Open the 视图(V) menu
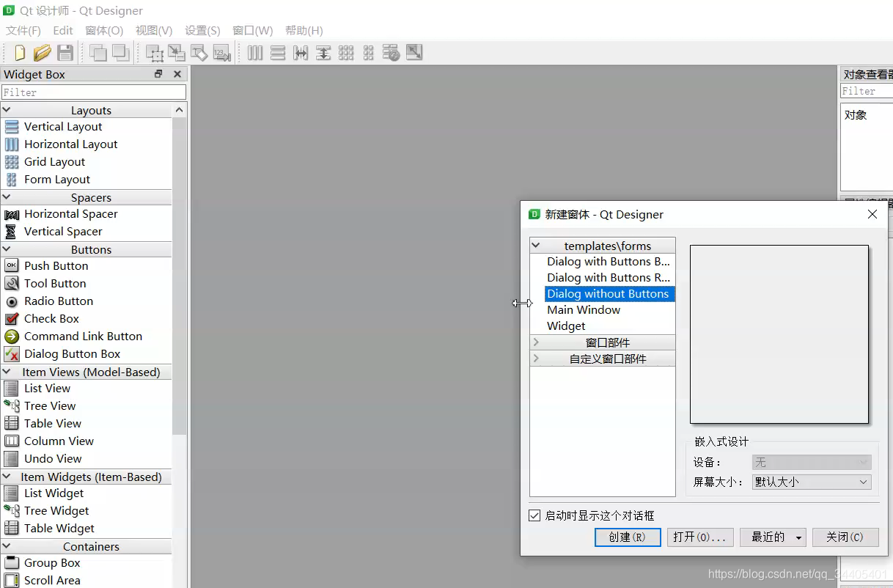The height and width of the screenshot is (588, 893). point(154,31)
